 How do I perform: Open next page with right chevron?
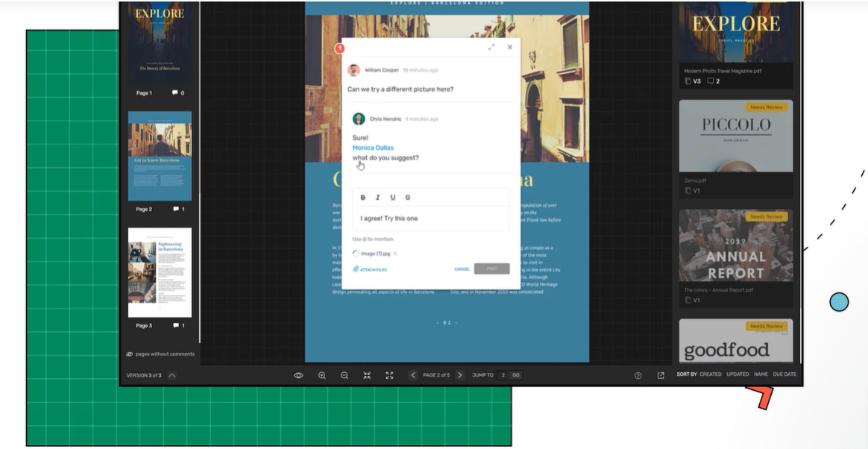460,375
